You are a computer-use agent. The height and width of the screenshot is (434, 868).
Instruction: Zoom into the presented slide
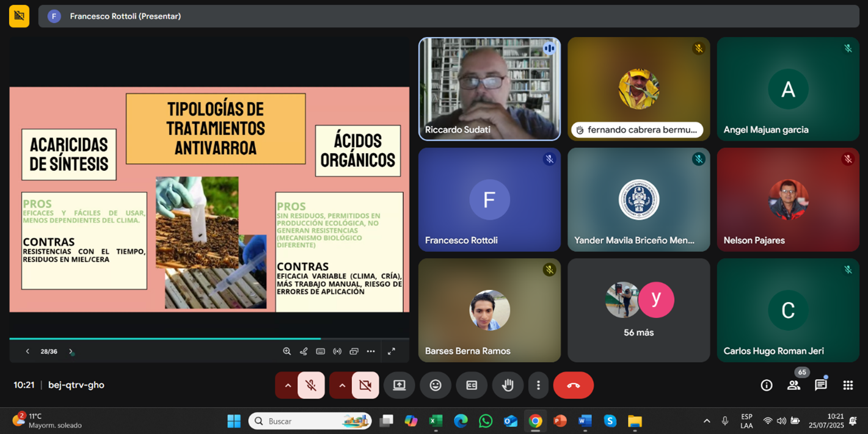click(286, 352)
